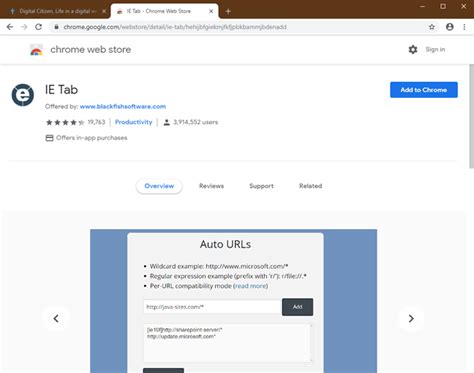This screenshot has height=373, width=474.
Task: Click the 19,763 ratings count
Action: (96, 122)
